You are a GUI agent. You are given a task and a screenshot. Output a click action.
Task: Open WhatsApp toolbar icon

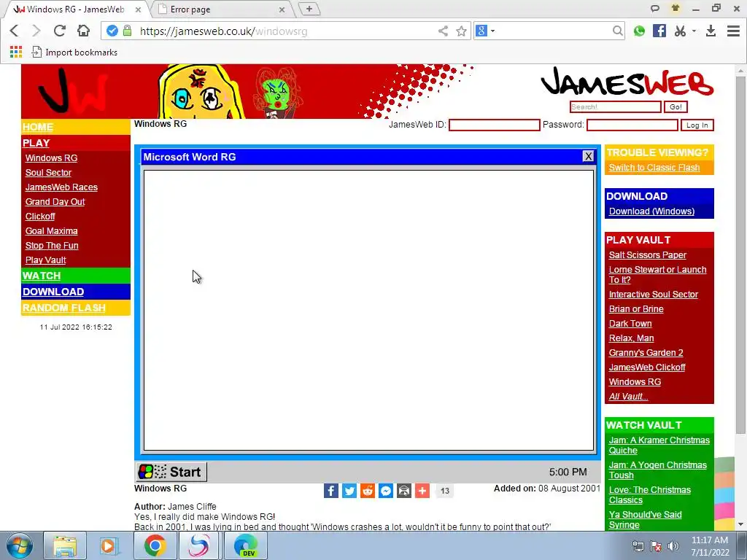pos(639,31)
